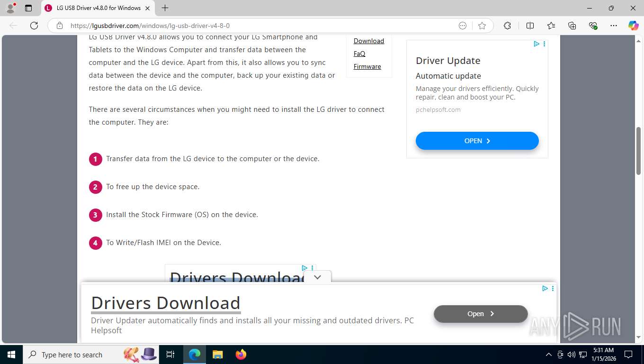This screenshot has width=644, height=364.
Task: Open a new browser tab
Action: pos(165,8)
